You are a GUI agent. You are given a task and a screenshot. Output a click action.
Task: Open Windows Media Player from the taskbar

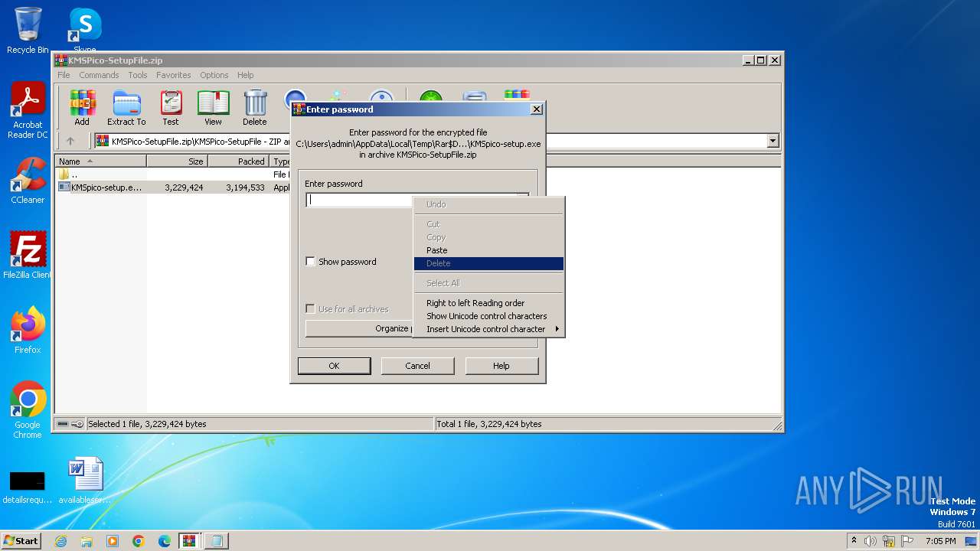pyautogui.click(x=113, y=541)
